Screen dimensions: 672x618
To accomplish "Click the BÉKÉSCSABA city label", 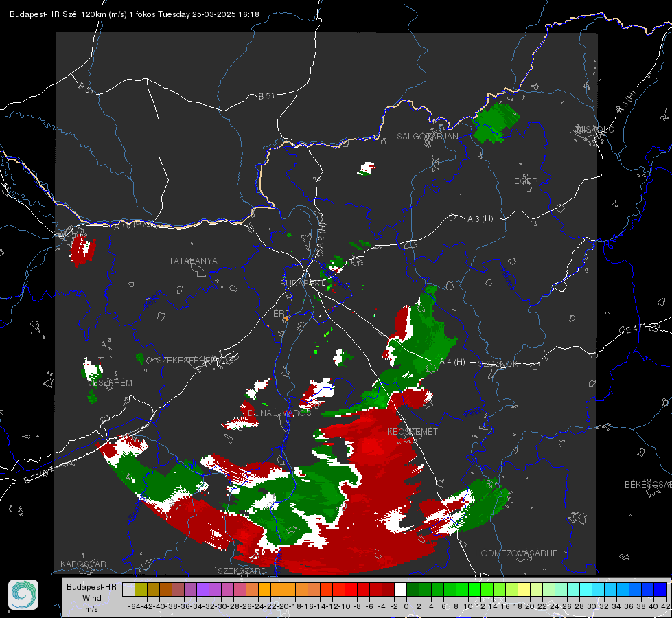I will (648, 484).
